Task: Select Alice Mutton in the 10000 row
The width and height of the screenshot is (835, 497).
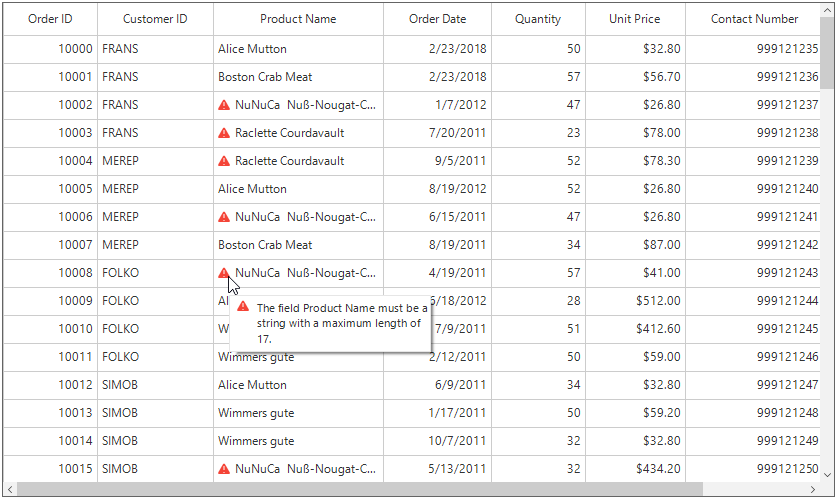Action: [298, 50]
